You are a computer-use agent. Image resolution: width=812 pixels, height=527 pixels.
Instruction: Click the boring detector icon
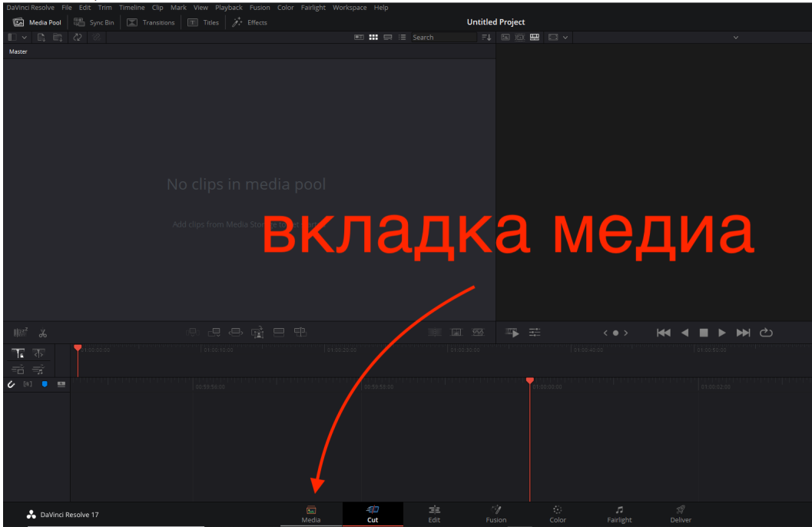[x=20, y=333]
